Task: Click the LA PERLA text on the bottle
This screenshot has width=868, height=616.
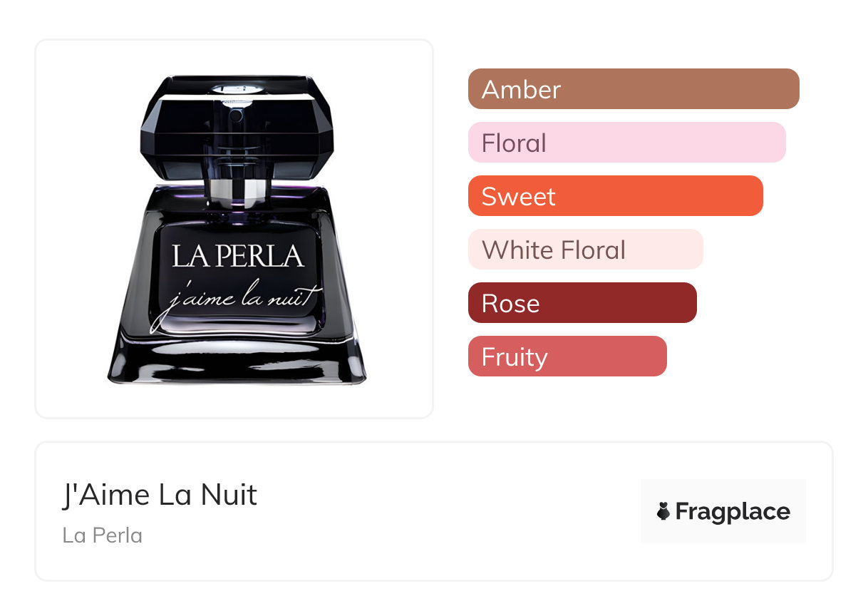Action: 238,255
